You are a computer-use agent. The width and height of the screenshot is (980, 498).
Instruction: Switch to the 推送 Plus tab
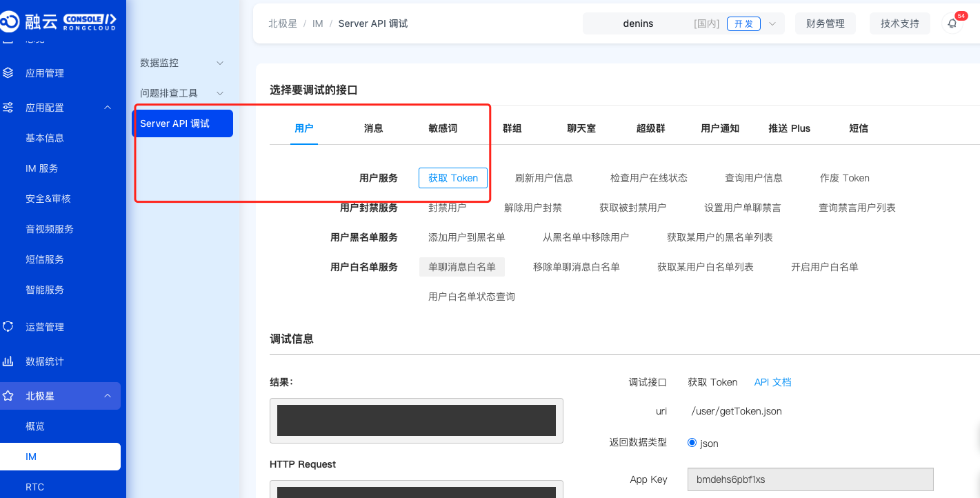coord(790,128)
